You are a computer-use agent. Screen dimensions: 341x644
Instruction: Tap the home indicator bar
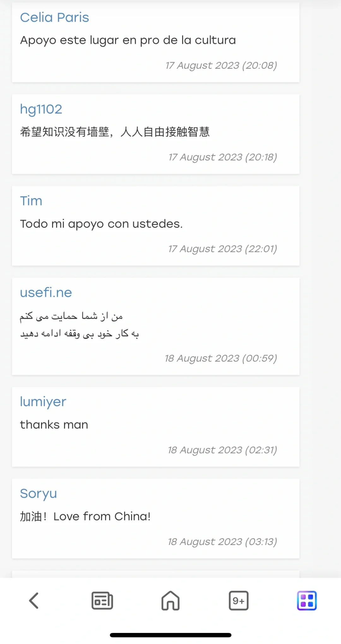(x=170, y=635)
